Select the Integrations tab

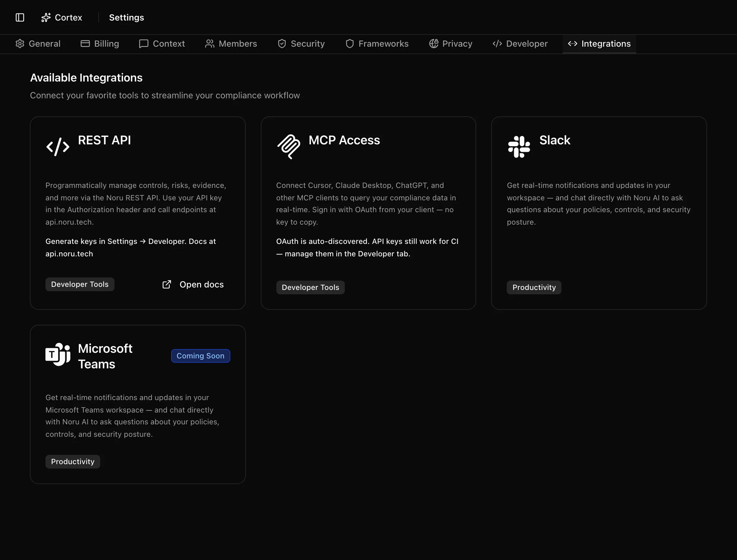click(599, 44)
